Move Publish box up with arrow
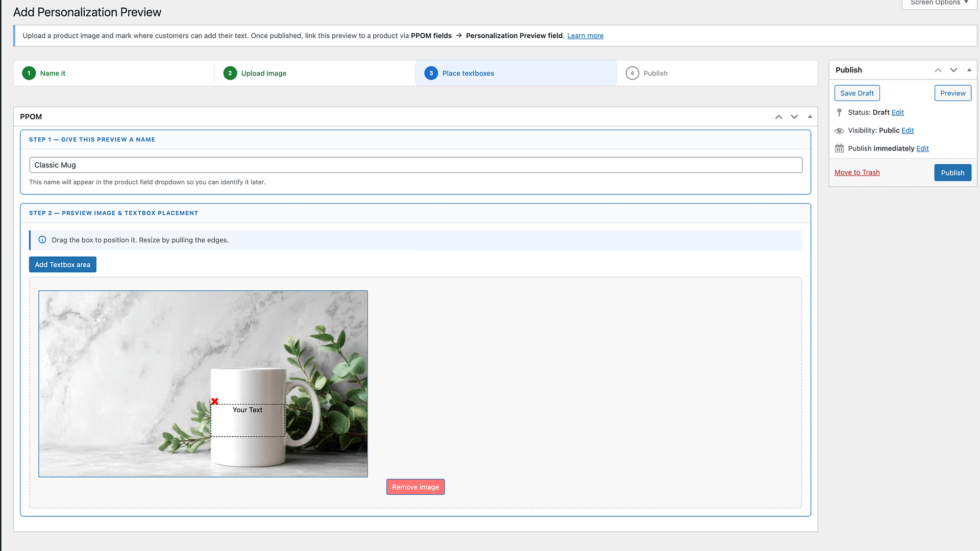 938,70
